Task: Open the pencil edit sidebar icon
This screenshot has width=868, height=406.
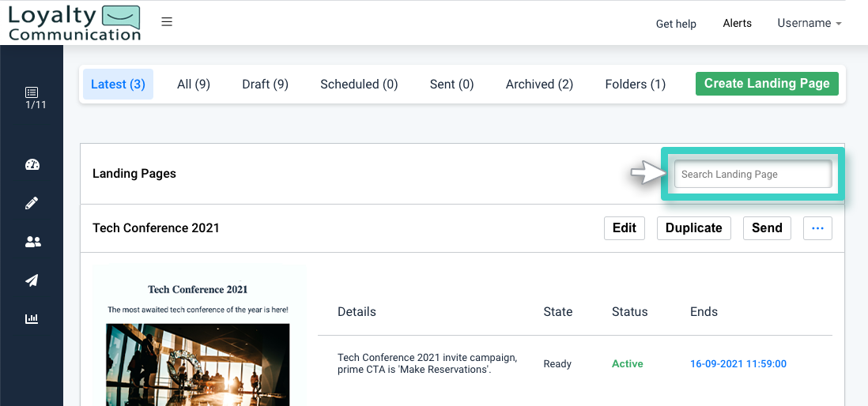Action: coord(32,203)
